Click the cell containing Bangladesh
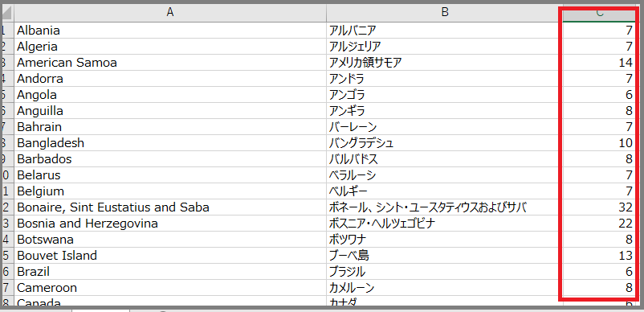The height and width of the screenshot is (312, 644). [x=170, y=143]
